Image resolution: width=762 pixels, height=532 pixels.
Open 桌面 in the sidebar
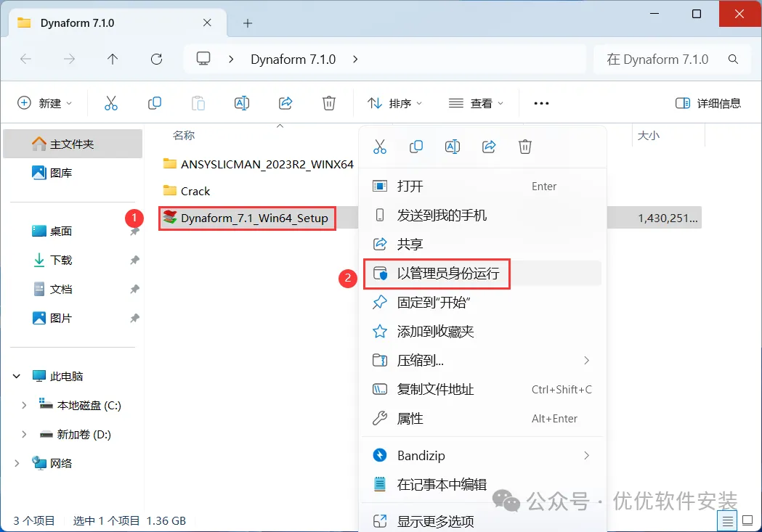73,231
